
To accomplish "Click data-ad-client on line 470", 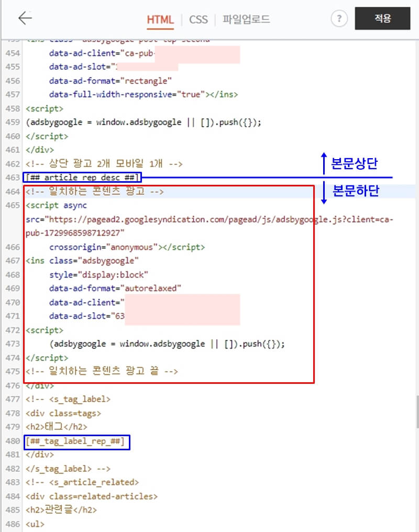I will 87,302.
